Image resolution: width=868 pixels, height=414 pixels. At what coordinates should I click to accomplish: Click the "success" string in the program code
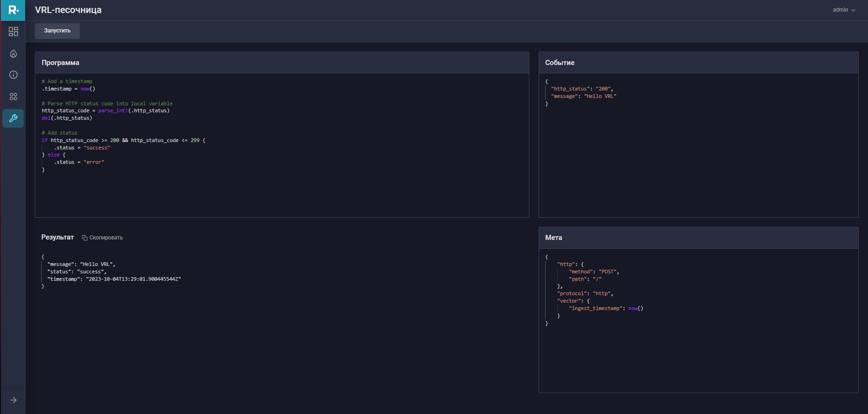coord(96,148)
